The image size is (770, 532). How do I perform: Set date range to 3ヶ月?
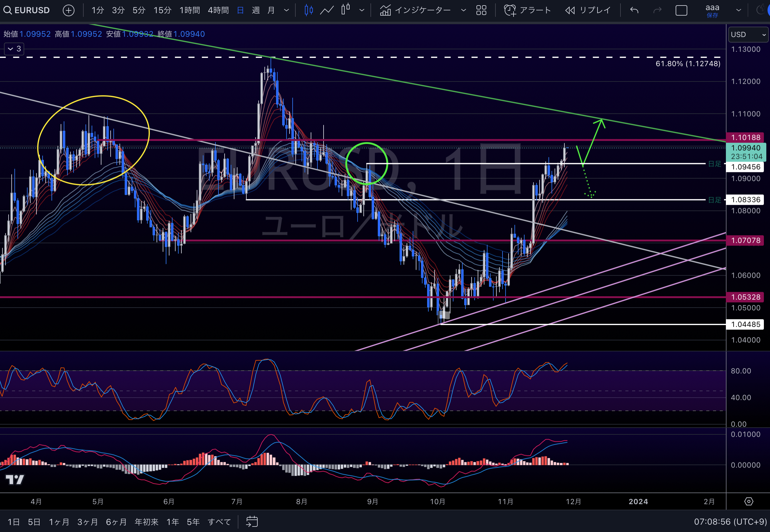(87, 522)
